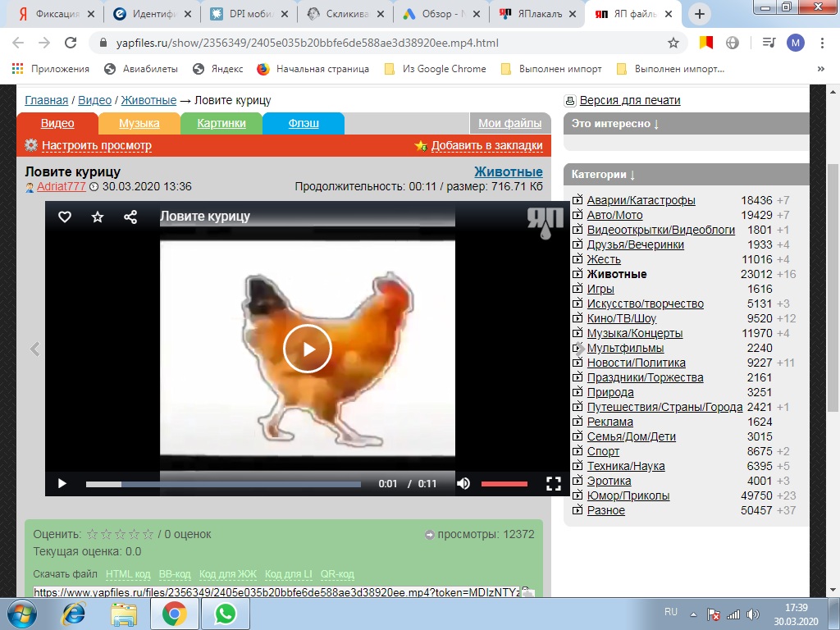Open the Chrome three-dot menu
Viewport: 840px width, 630px height.
click(x=822, y=43)
